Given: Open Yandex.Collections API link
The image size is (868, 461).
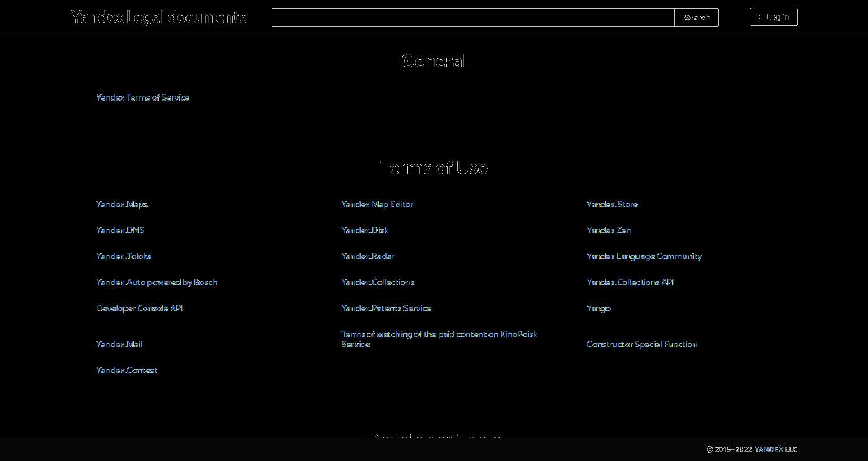Looking at the screenshot, I should 631,282.
